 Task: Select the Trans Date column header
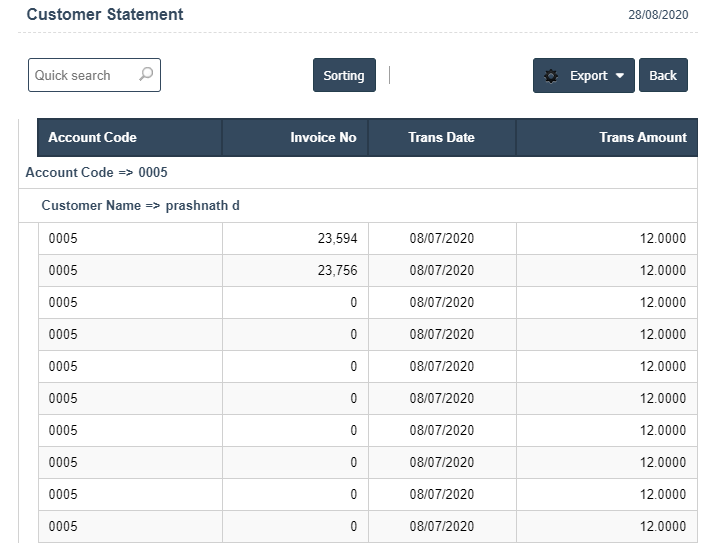(441, 138)
